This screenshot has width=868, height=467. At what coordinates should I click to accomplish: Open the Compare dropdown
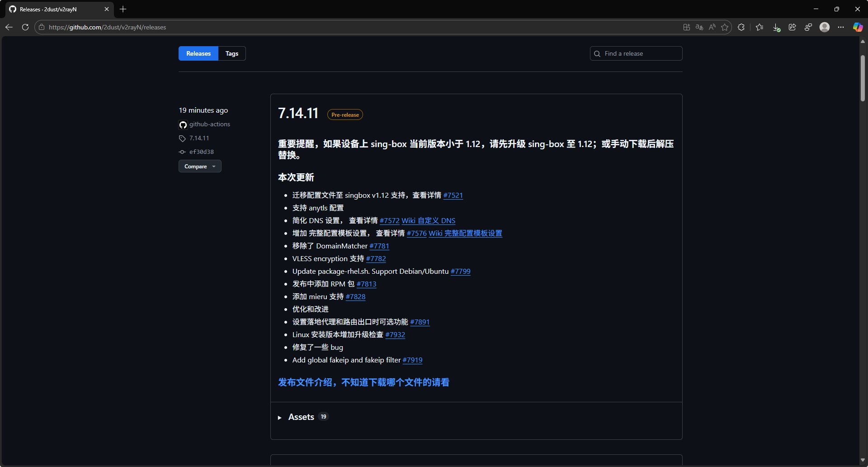pos(200,166)
